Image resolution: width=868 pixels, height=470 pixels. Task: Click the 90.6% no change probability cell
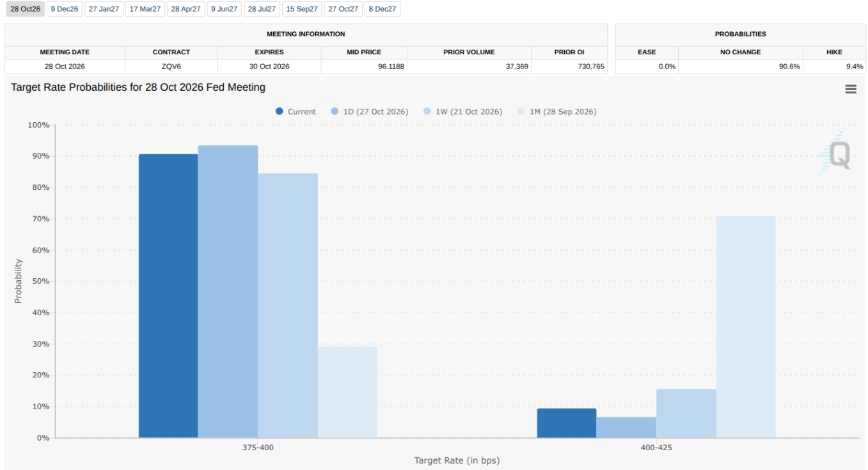[741, 67]
